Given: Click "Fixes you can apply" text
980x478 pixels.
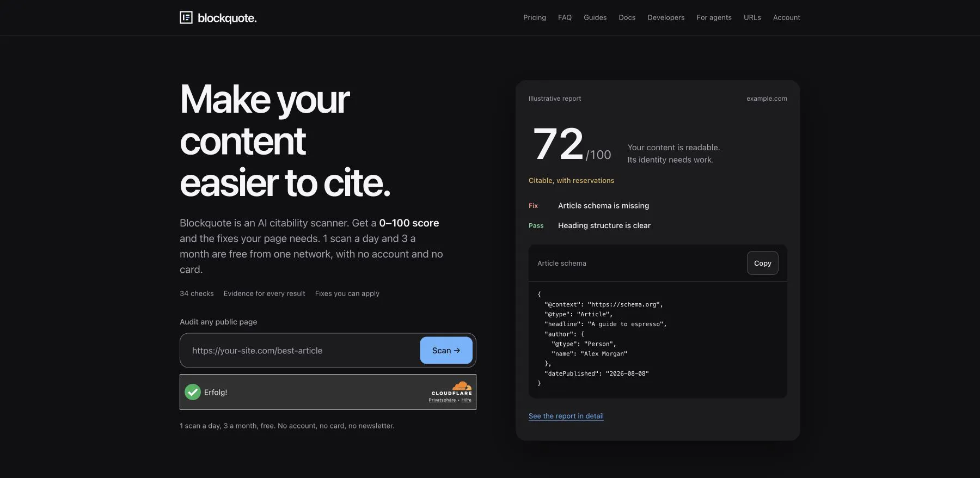Looking at the screenshot, I should [x=347, y=293].
